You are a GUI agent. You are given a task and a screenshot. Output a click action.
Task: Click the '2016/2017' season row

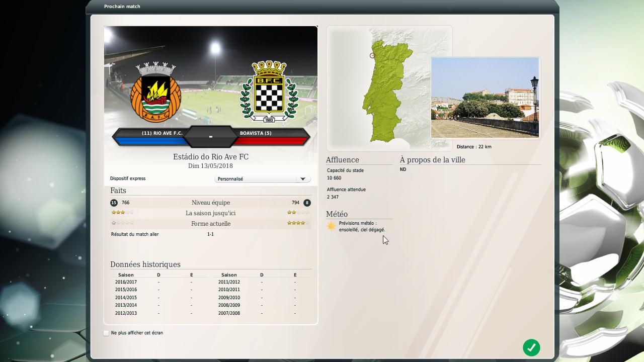(x=159, y=282)
